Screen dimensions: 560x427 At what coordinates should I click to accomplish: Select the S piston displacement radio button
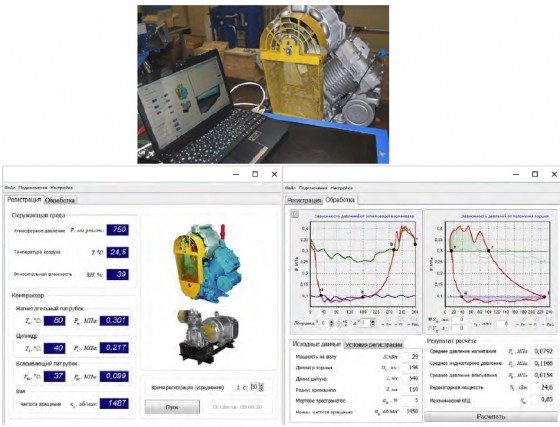click(x=430, y=320)
